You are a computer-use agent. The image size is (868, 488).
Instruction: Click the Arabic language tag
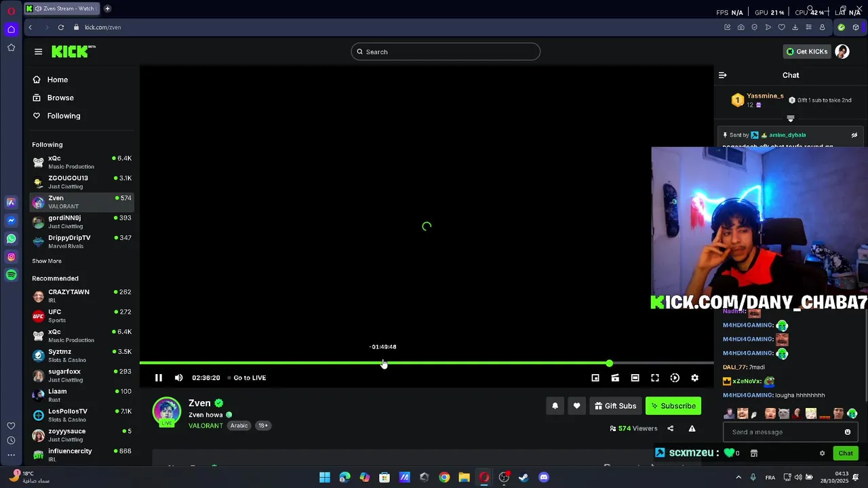239,426
